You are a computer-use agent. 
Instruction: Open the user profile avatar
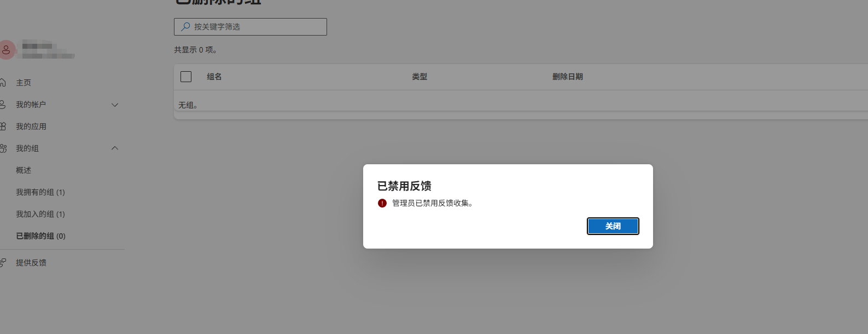point(7,50)
